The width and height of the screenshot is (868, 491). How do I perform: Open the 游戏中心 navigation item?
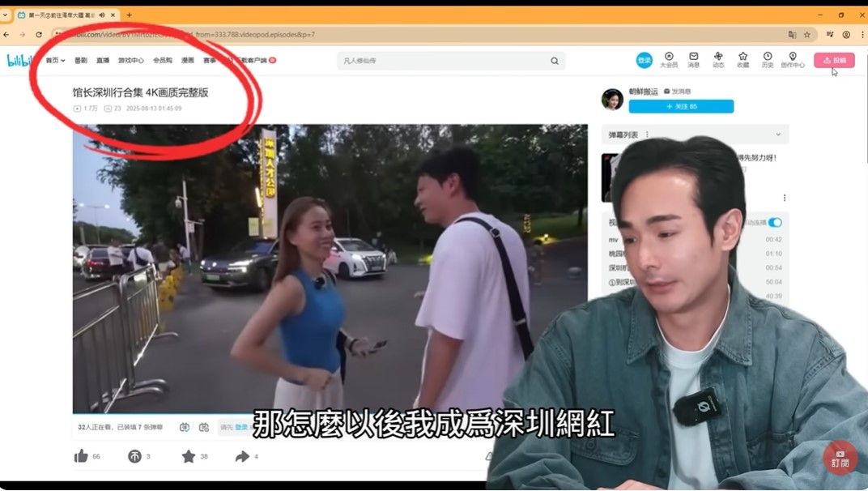(130, 60)
